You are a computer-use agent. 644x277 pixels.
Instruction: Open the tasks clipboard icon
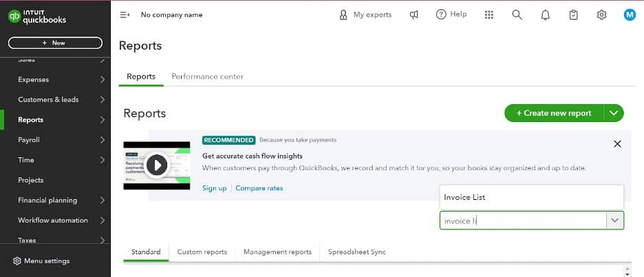(574, 14)
